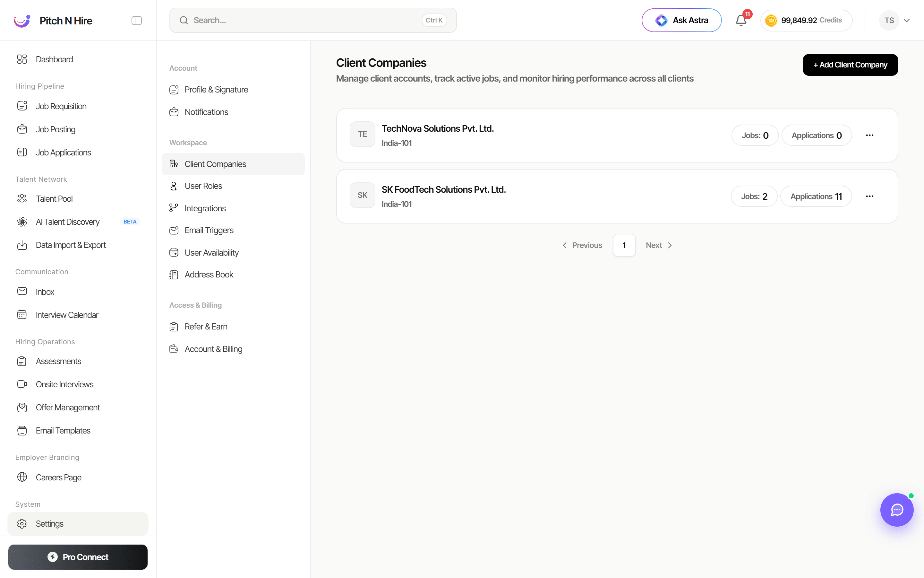Click the gold credits coin icon
The width and height of the screenshot is (924, 578).
(771, 21)
